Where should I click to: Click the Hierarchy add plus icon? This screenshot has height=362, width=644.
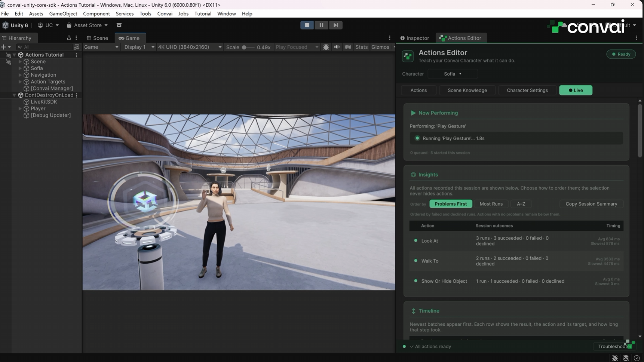[4, 47]
